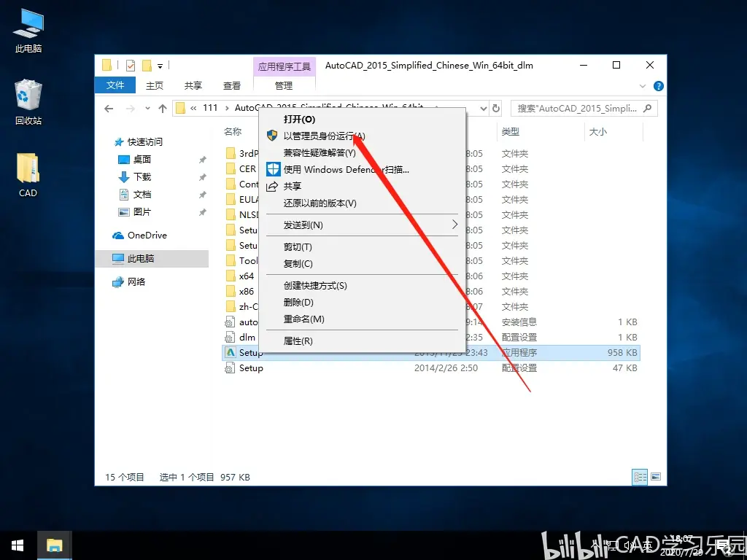Viewport: 747px width, 560px height.
Task: Open the address bar history dropdown
Action: [x=484, y=109]
